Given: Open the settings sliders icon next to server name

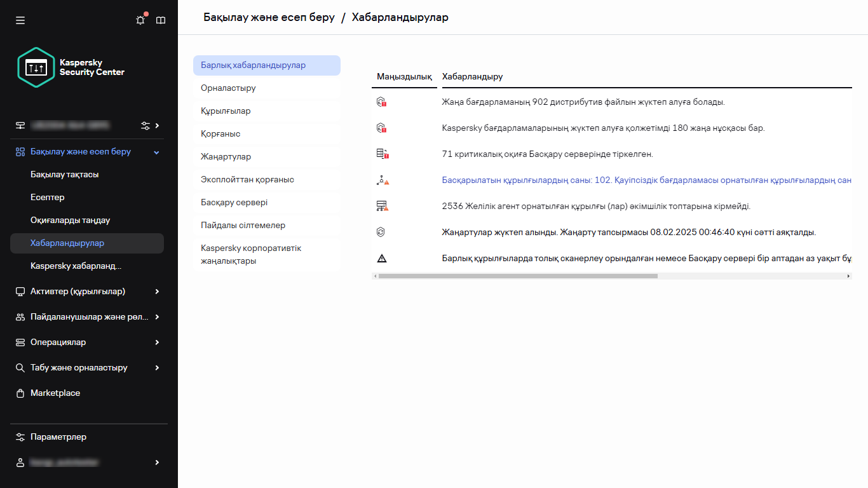Looking at the screenshot, I should [145, 125].
